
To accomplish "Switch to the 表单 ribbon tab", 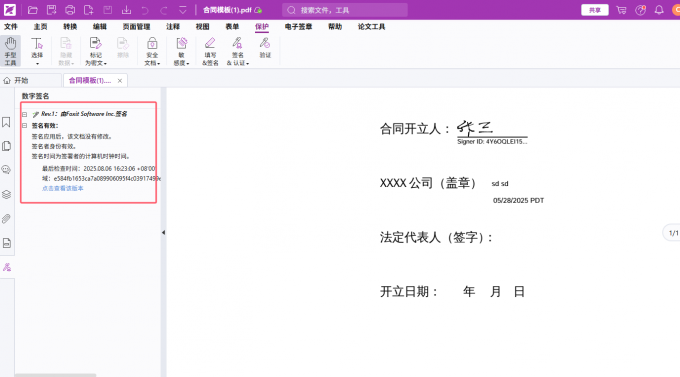I will [232, 27].
